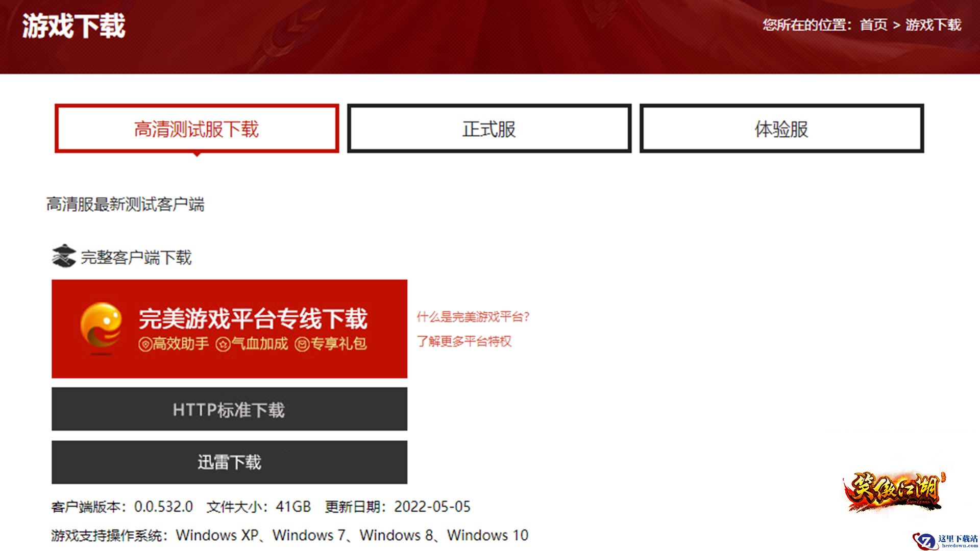Click the straw hat icon beside 完整客户端下载
The image size is (980, 551).
[63, 256]
